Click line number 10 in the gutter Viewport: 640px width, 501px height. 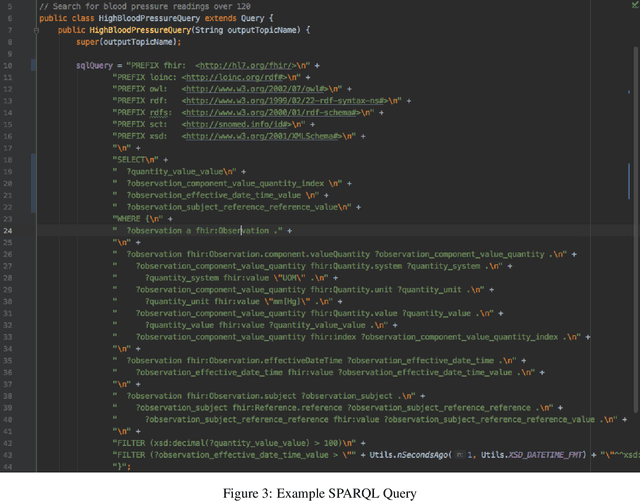(x=9, y=65)
